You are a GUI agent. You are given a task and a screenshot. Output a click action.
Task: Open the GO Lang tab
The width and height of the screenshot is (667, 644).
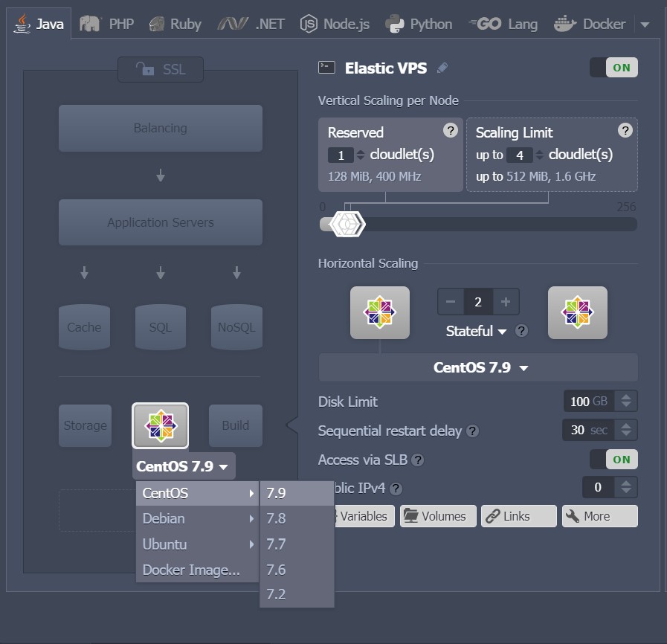point(503,24)
